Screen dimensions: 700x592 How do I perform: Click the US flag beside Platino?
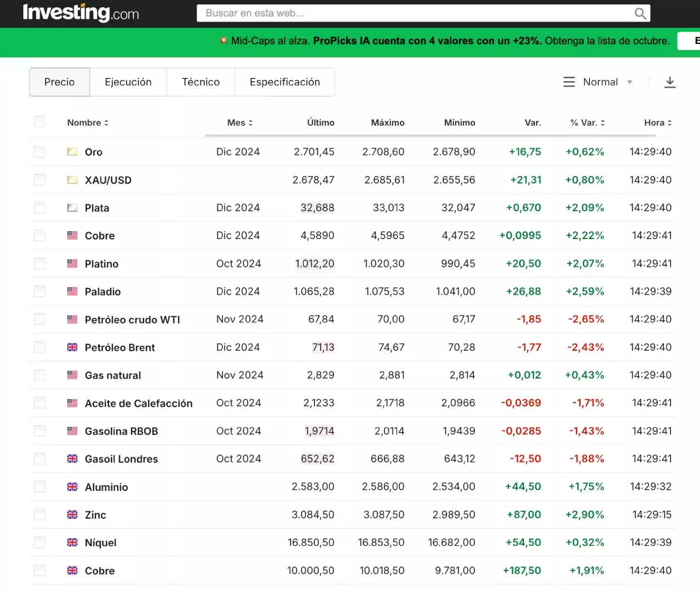pyautogui.click(x=72, y=263)
